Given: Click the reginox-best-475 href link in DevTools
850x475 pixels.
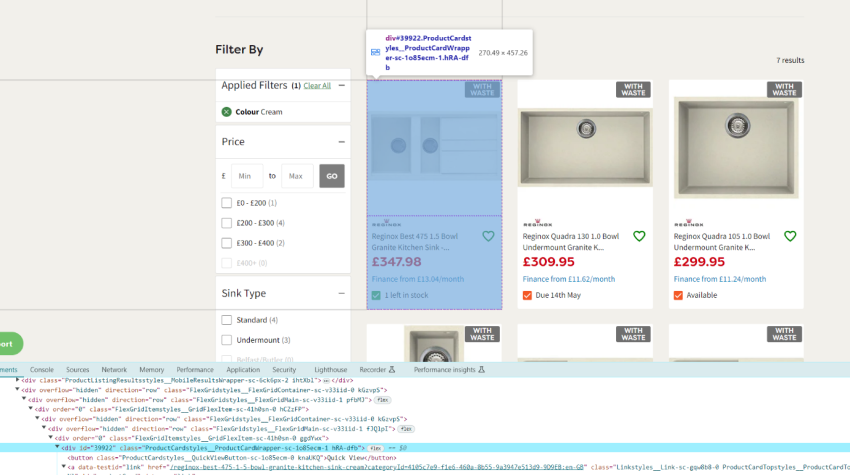Looking at the screenshot, I should coord(377,467).
